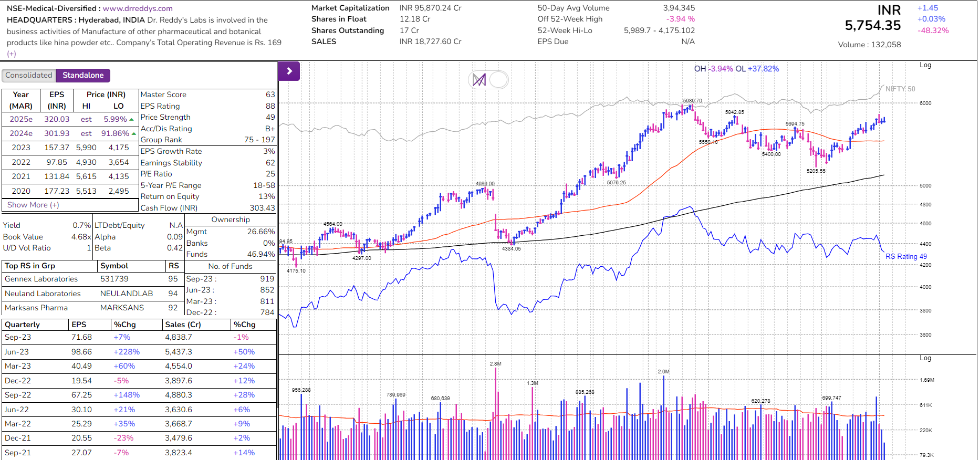Click the Return on Equity row
Viewport: 980px width, 460px height.
pyautogui.click(x=207, y=196)
